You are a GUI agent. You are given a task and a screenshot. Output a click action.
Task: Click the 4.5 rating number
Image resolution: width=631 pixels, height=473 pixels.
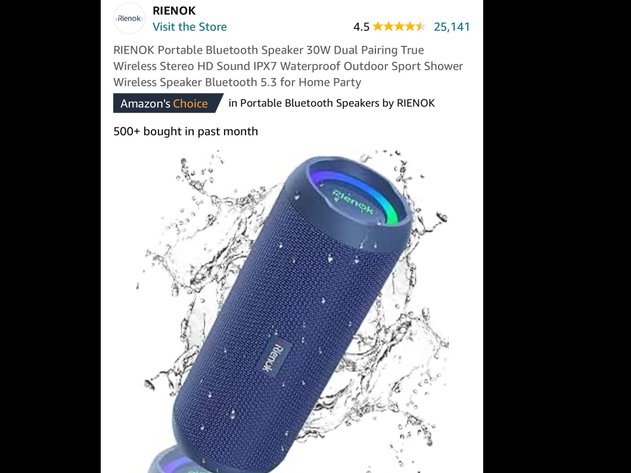[x=361, y=27]
